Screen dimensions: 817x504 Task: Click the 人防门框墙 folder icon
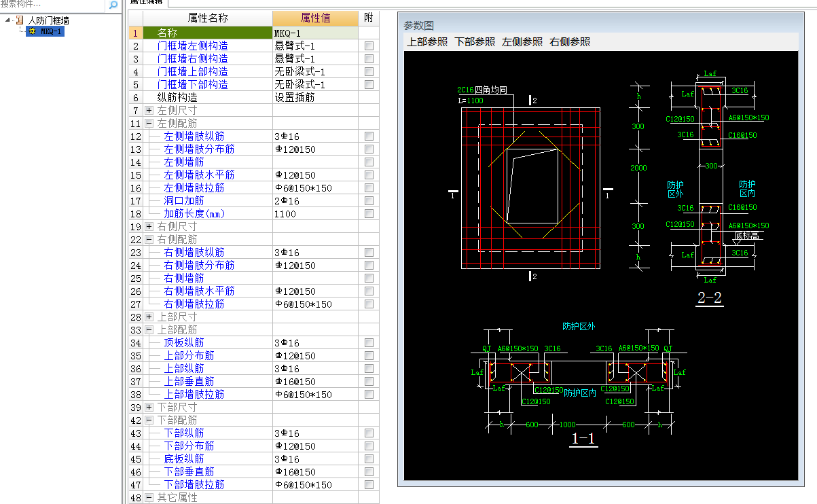coord(19,20)
